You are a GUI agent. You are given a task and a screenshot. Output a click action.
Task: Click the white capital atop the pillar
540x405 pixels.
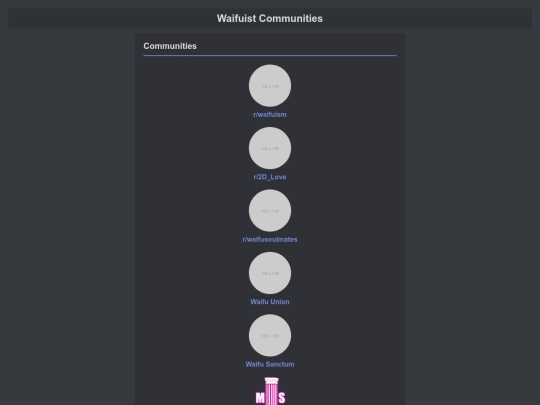coord(271,380)
